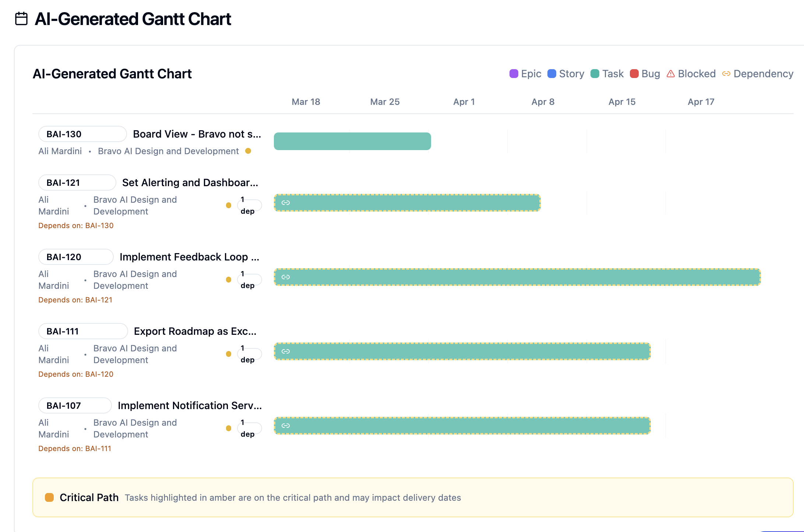
Task: Click the link icon on BAI-107 bar
Action: point(286,426)
